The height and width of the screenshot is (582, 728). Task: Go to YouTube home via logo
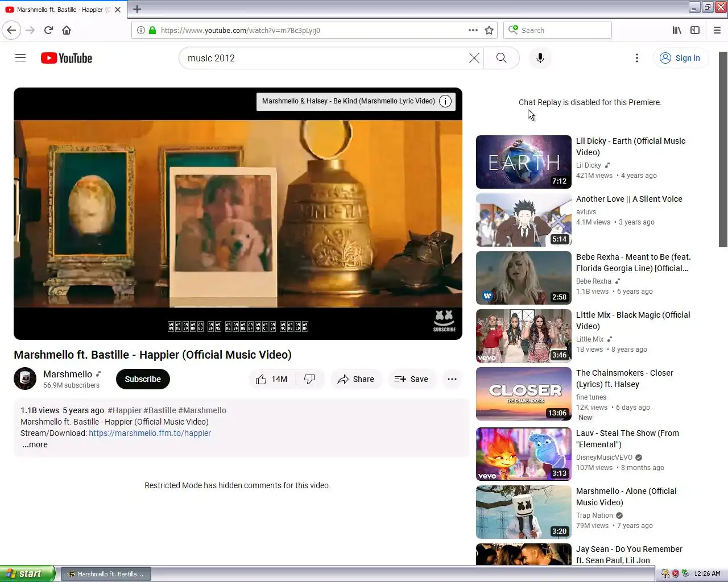click(x=67, y=58)
